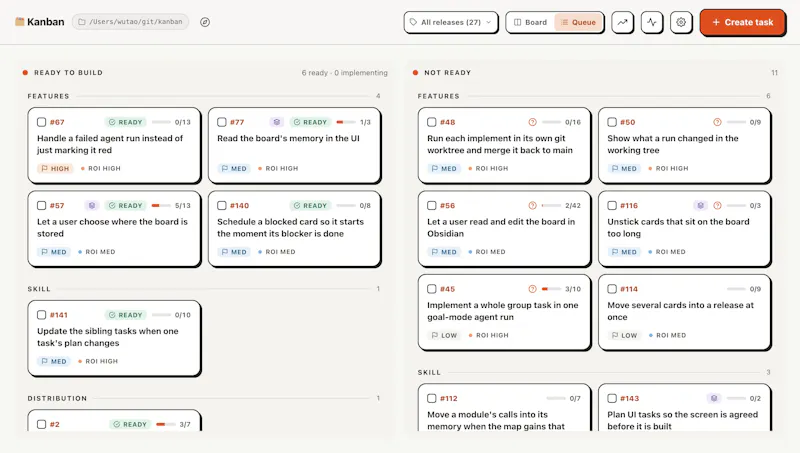
Task: Open card 'Handle a failed agent run'
Action: pyautogui.click(x=114, y=145)
